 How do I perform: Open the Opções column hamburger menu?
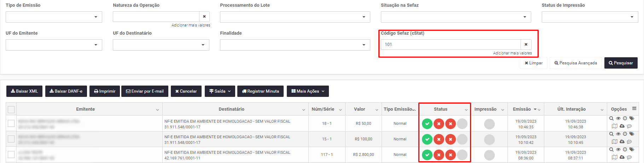click(634, 109)
